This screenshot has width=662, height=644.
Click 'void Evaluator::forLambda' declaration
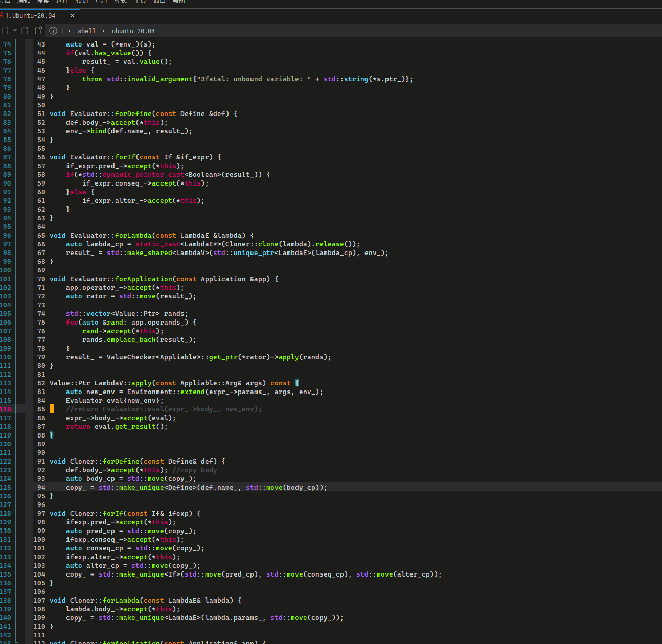[151, 236]
